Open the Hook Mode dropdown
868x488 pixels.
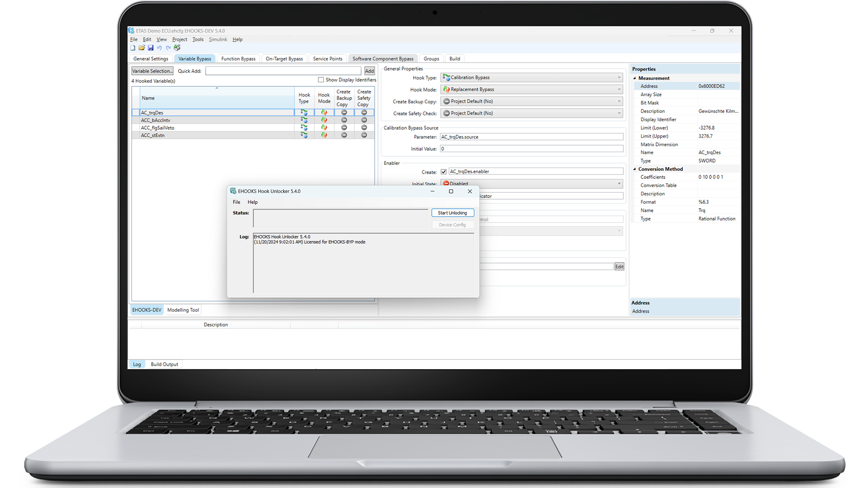pyautogui.click(x=532, y=89)
